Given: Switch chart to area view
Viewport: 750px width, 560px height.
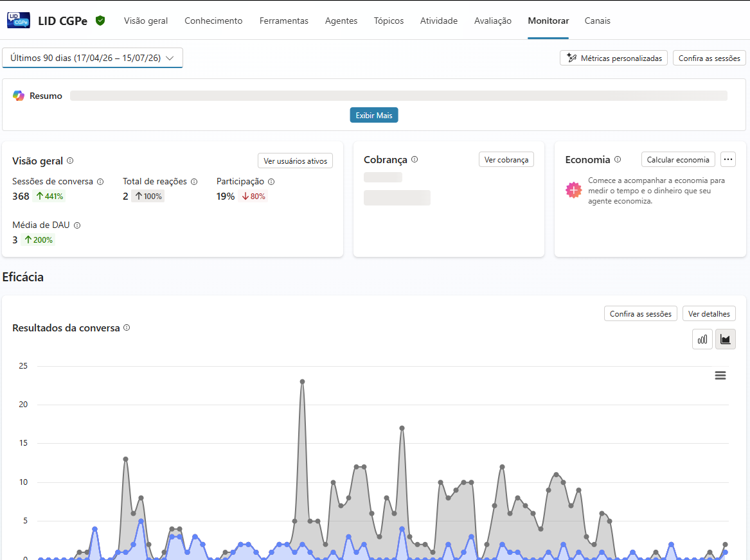Looking at the screenshot, I should click(x=725, y=339).
